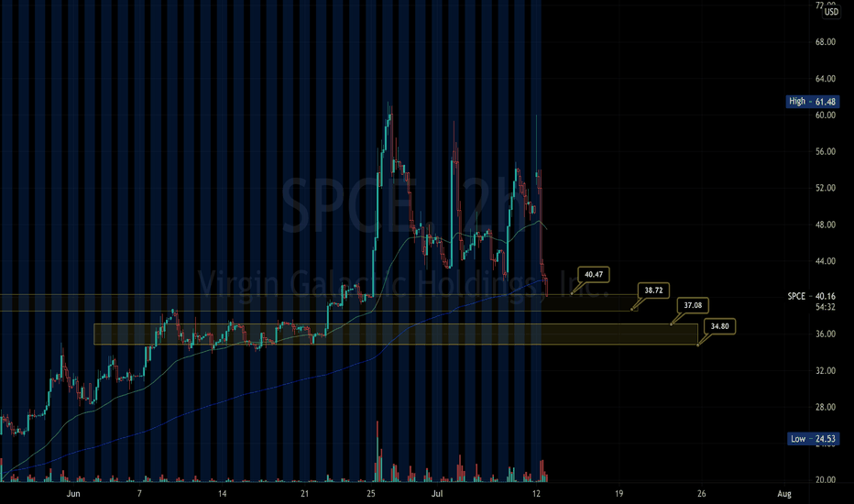Select the 38.72 price callout

click(x=653, y=290)
